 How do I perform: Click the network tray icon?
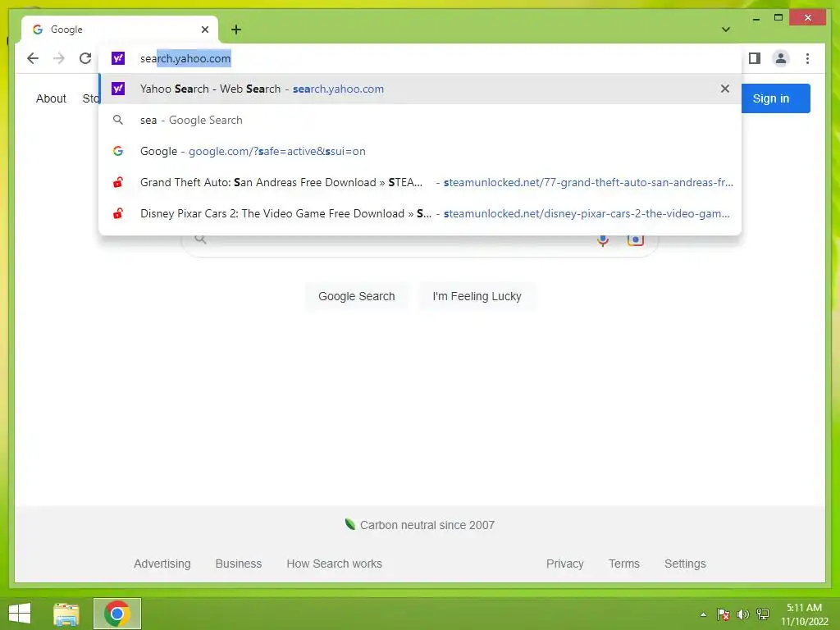[x=763, y=614]
